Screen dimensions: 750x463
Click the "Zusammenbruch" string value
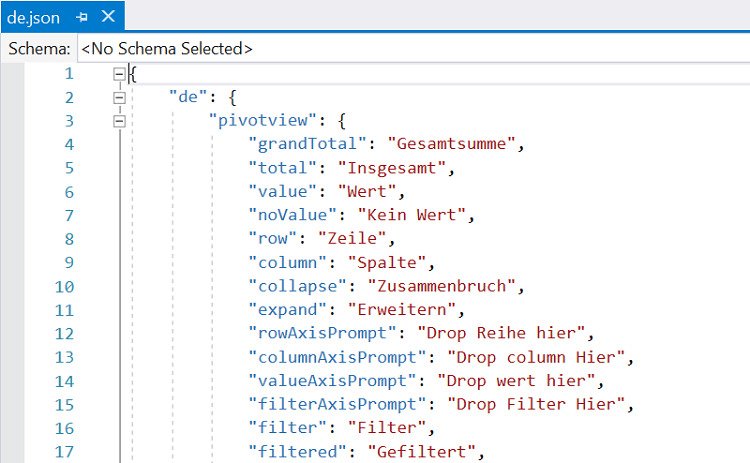(x=441, y=286)
